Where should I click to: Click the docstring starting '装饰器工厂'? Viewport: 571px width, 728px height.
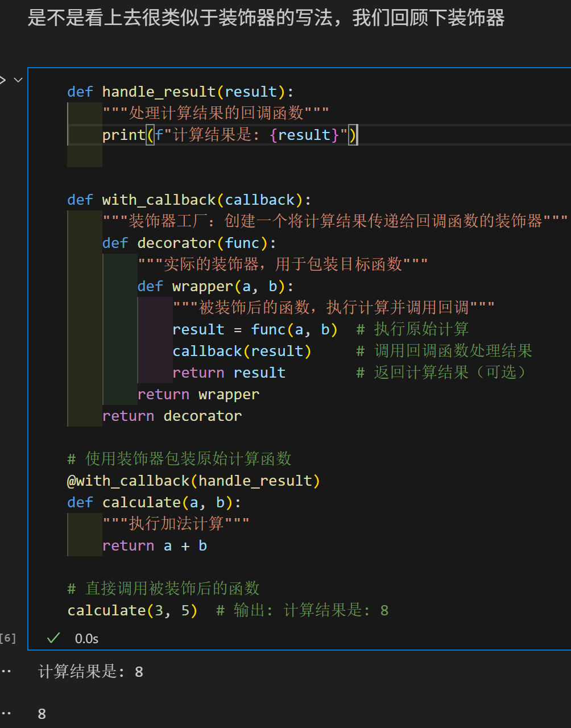(335, 221)
